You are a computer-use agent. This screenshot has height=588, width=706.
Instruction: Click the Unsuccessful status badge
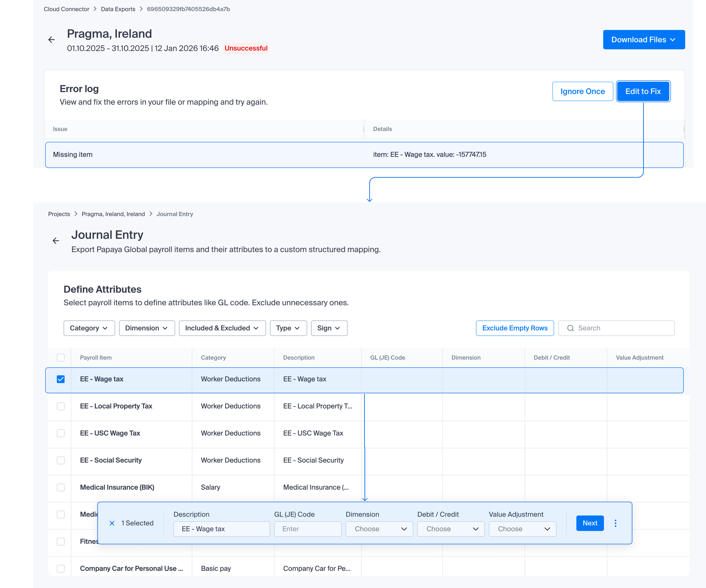click(246, 48)
